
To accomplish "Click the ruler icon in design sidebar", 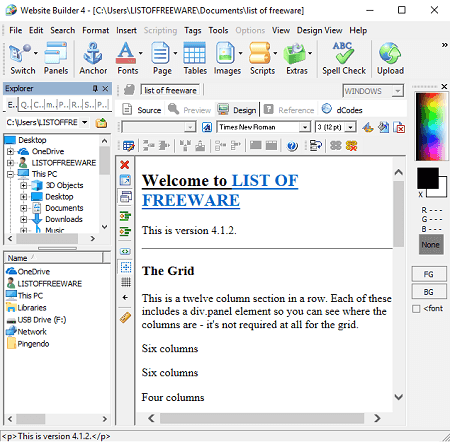I will point(125,318).
